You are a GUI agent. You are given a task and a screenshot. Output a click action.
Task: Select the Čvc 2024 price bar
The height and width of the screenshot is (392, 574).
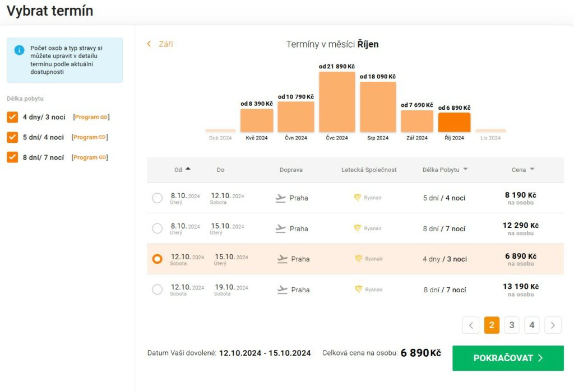pos(337,102)
